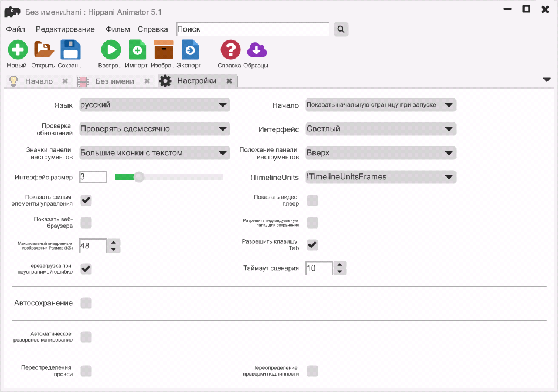Check Переопределение проверки подлинности box
The height and width of the screenshot is (392, 558).
pyautogui.click(x=312, y=371)
